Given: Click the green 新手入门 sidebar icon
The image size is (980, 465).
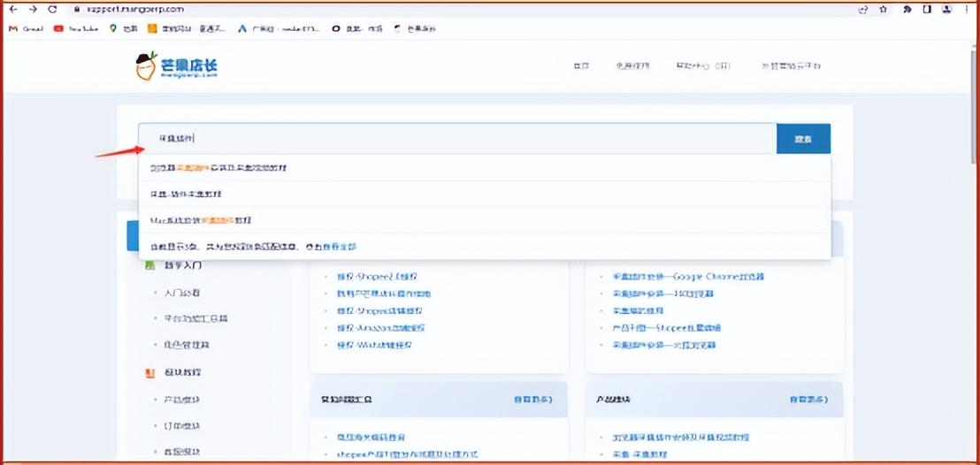Looking at the screenshot, I should click(149, 265).
